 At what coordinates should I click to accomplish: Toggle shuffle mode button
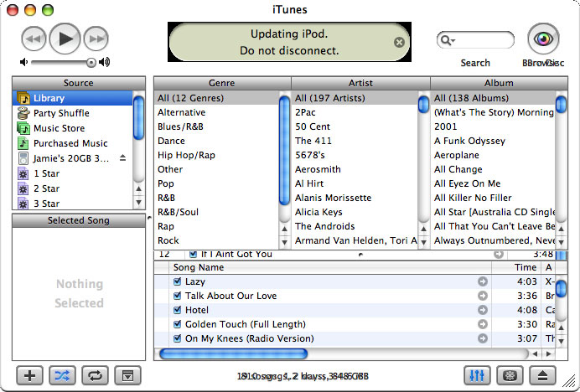[x=62, y=376]
